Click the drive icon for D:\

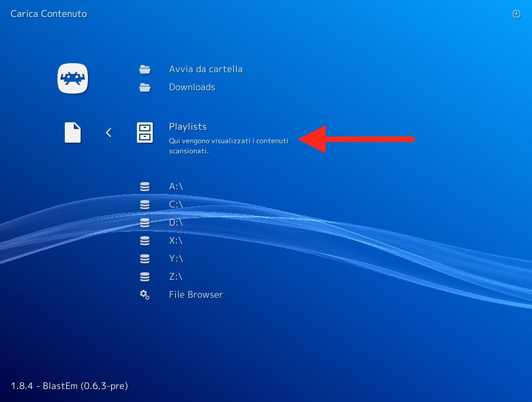point(145,223)
